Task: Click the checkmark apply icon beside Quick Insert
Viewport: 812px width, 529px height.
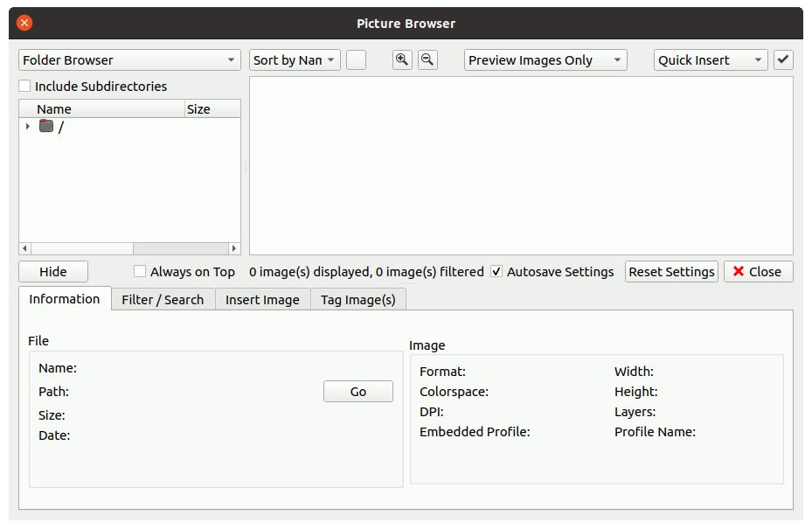Action: [x=783, y=60]
